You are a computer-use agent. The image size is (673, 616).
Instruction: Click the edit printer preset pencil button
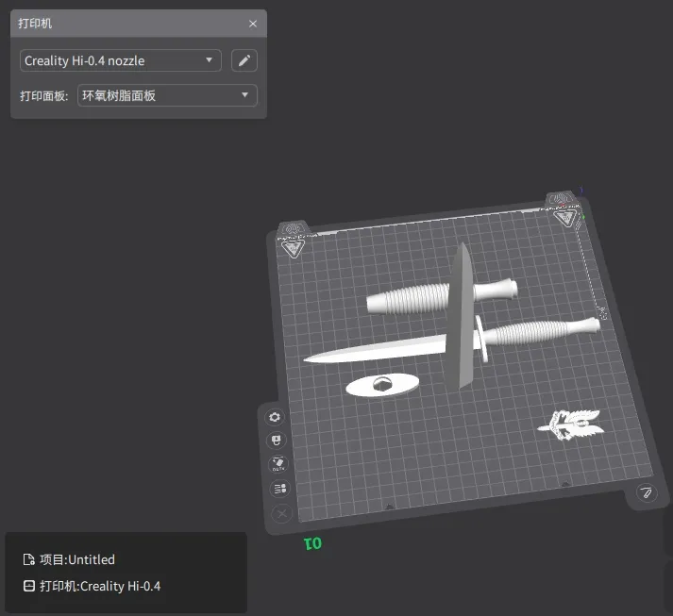244,60
